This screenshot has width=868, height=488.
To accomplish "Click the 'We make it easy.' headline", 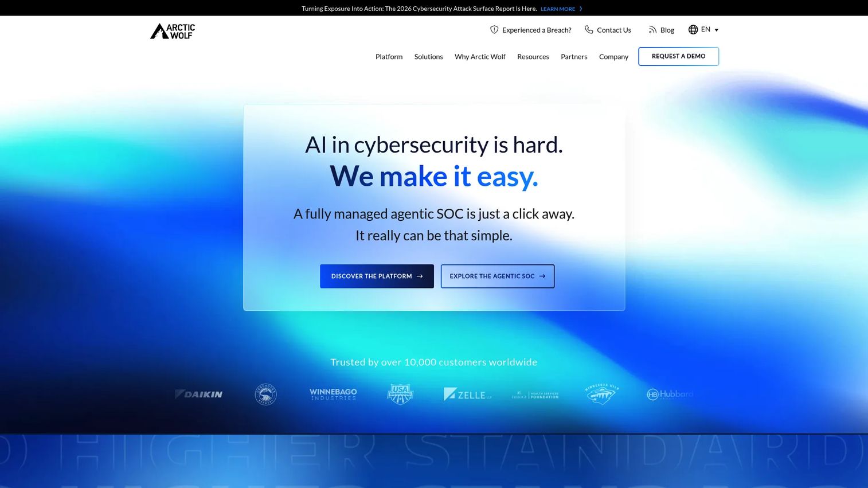I will tap(434, 176).
